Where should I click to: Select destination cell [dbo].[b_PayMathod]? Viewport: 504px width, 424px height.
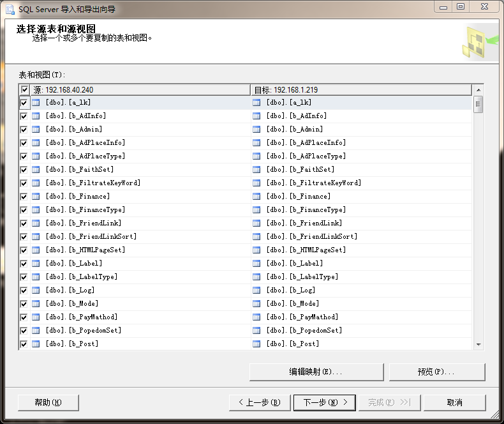[361, 317]
